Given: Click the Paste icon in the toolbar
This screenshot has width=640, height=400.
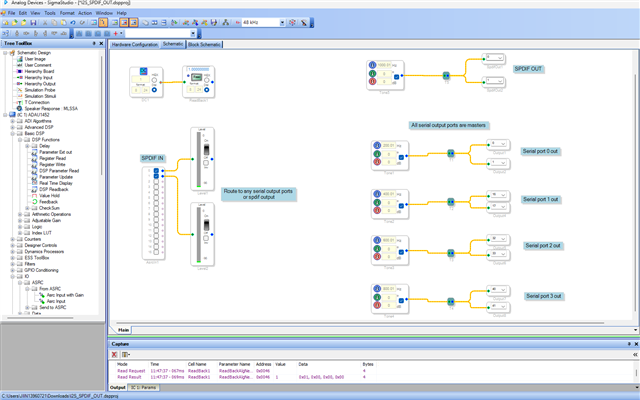Looking at the screenshot, I should click(63, 22).
